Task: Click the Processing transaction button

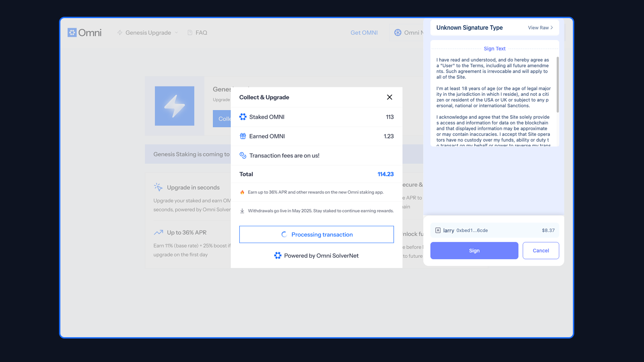Action: [x=316, y=235]
